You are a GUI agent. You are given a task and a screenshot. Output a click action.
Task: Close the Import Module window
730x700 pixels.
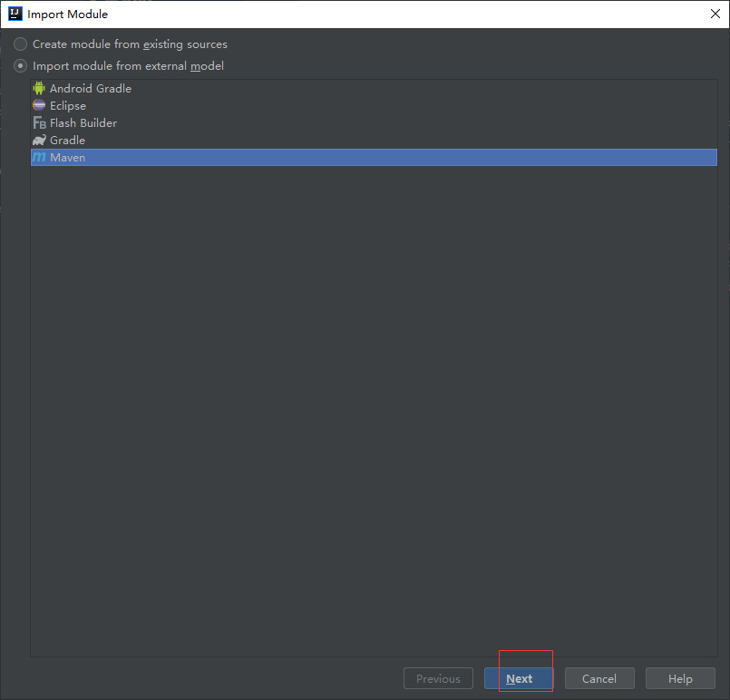point(715,14)
